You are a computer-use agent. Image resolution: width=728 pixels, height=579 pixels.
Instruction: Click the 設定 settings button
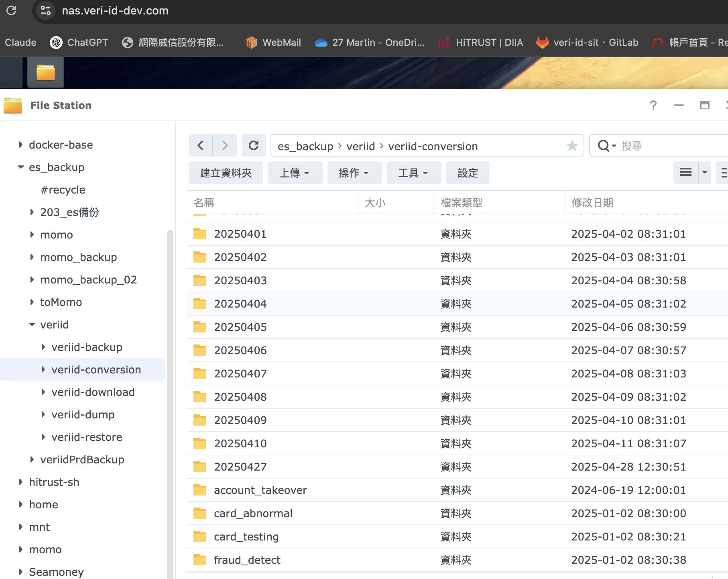[468, 173]
